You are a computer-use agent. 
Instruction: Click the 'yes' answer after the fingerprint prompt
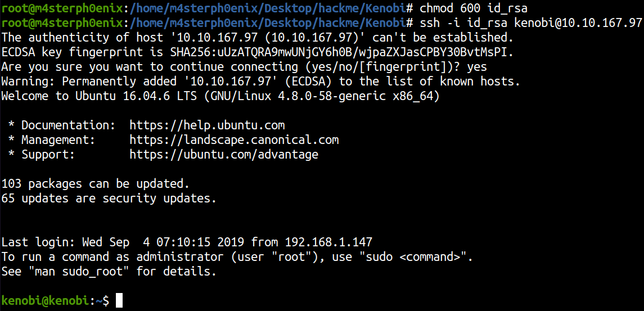tap(476, 67)
